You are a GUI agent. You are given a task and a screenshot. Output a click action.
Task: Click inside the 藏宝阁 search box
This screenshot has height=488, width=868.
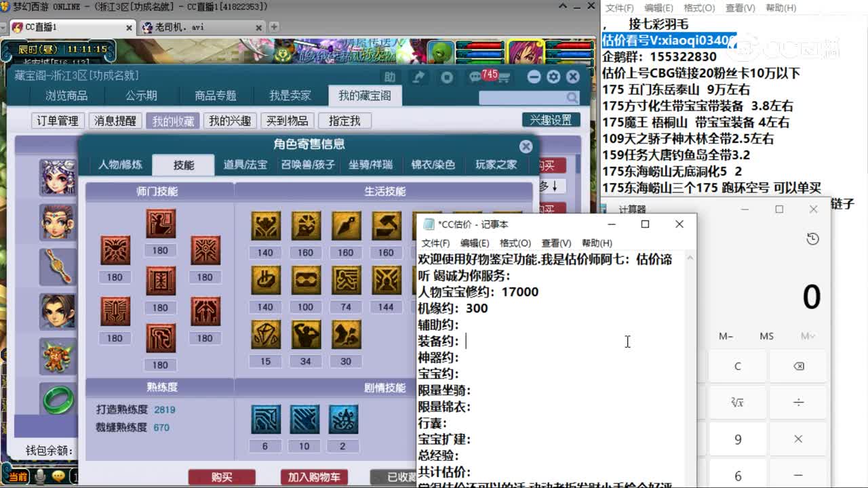coord(522,99)
